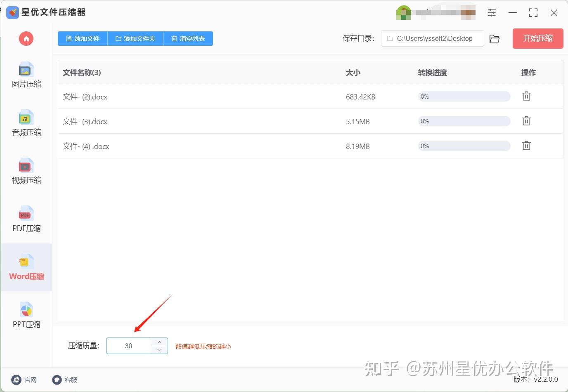Select Word压缩 section
The image size is (568, 392).
pyautogui.click(x=26, y=267)
